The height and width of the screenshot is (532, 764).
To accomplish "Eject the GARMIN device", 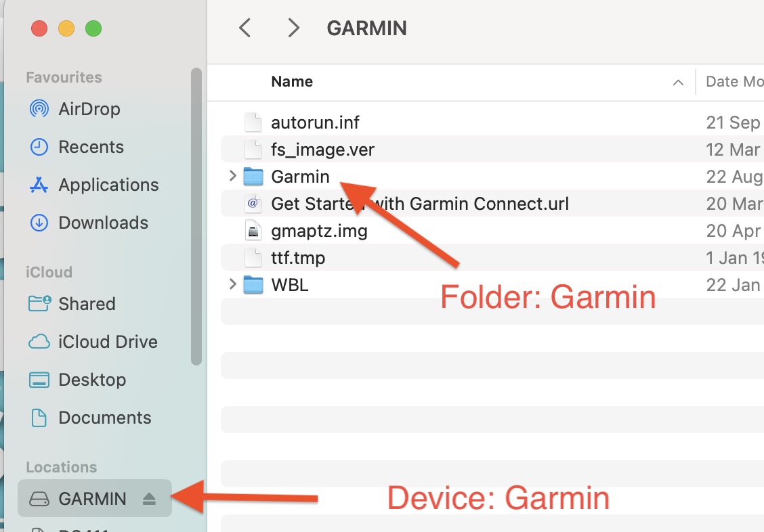I will 149,498.
